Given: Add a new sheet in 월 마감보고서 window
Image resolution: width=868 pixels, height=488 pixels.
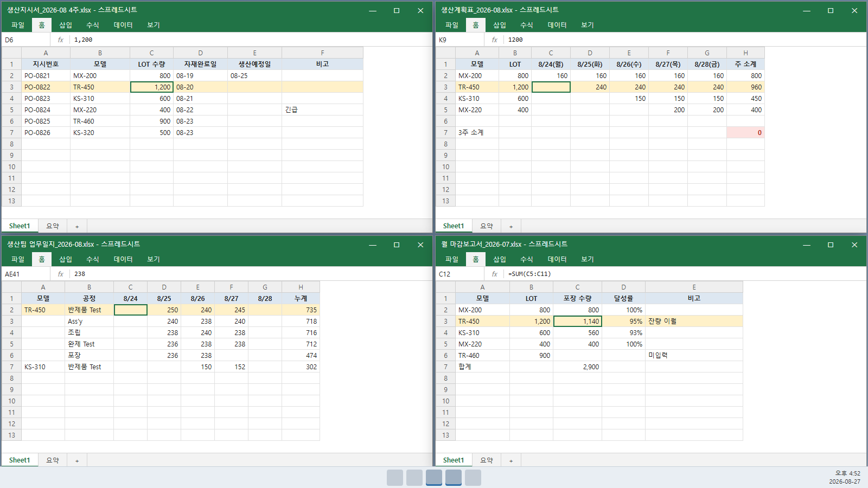Looking at the screenshot, I should 511,460.
